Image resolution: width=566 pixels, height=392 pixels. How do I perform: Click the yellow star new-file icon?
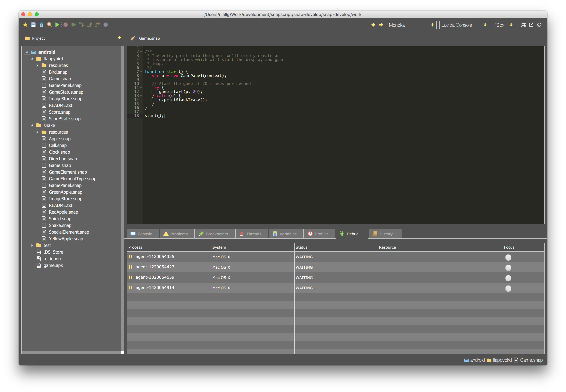pyautogui.click(x=25, y=24)
